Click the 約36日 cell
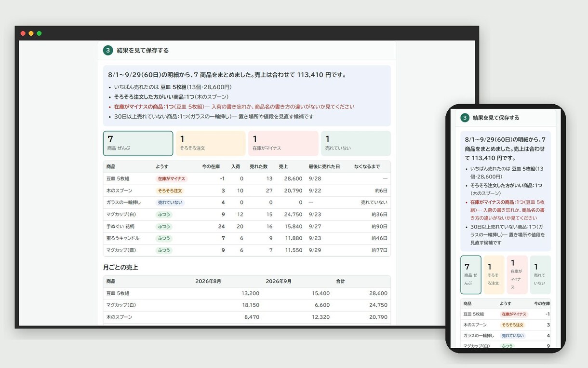 (x=380, y=215)
